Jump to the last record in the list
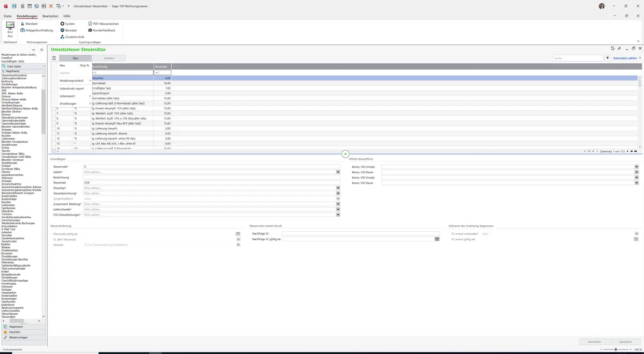The height and width of the screenshot is (354, 644). point(635,151)
